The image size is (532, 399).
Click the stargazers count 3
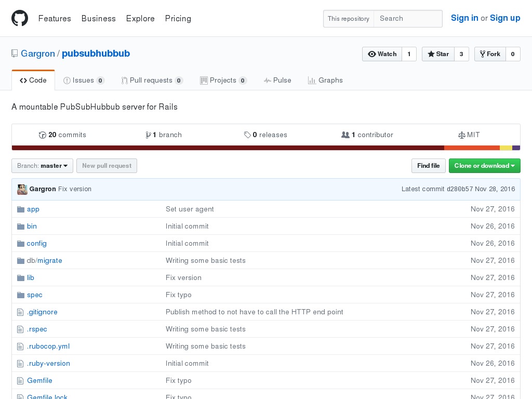(461, 54)
